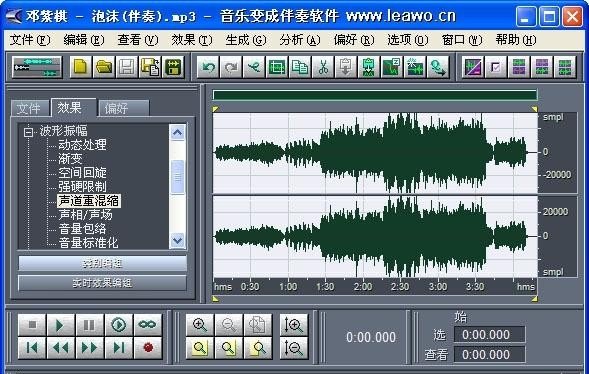
Task: Click the toolbar icon with green curved arrow
Action: pyautogui.click(x=438, y=67)
